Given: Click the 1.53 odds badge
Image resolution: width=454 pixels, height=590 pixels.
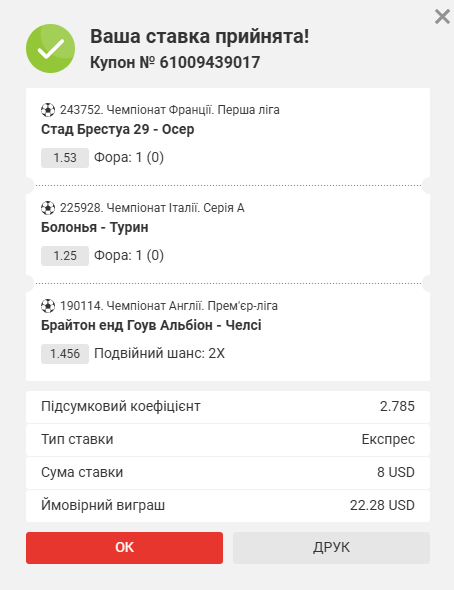Looking at the screenshot, I should point(65,158).
